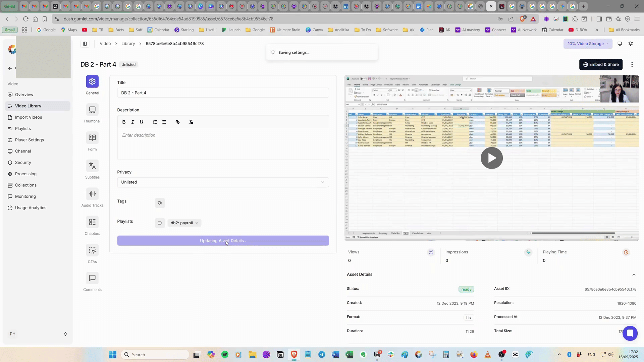This screenshot has height=362, width=644.
Task: Go to Player Settings in sidebar
Action: point(29,140)
